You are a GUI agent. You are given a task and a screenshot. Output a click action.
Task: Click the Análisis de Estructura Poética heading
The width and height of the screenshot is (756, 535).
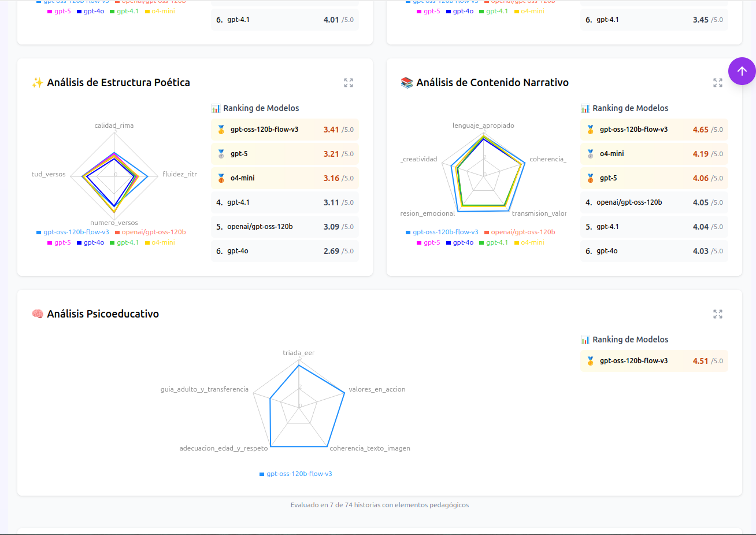118,83
